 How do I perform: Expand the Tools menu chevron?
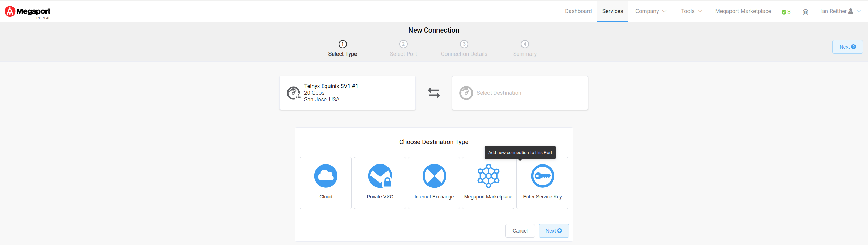point(700,11)
